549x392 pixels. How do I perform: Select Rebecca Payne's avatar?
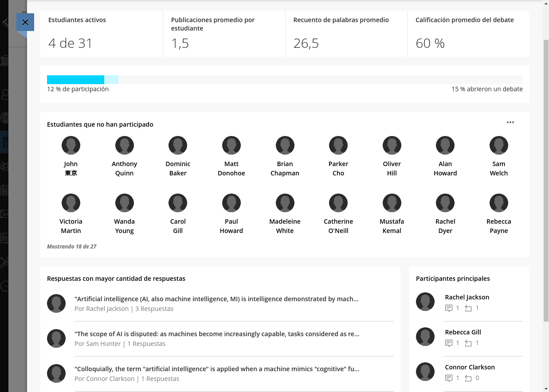(499, 203)
